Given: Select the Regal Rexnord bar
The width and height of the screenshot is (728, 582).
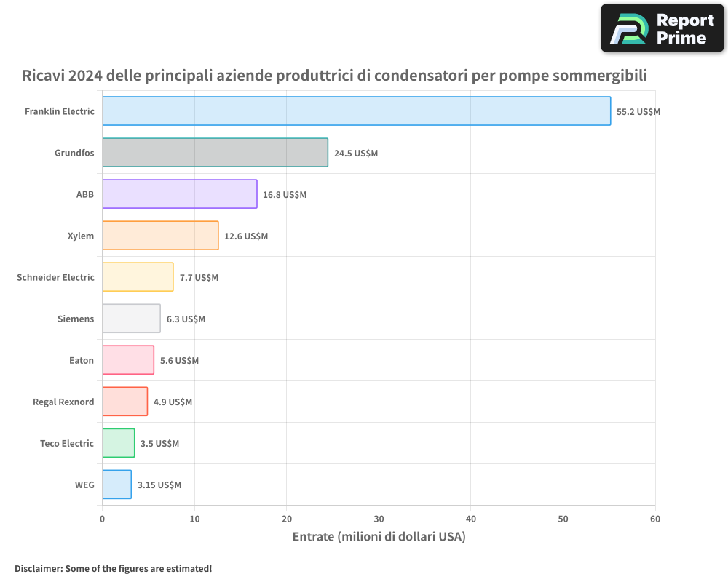Looking at the screenshot, I should (x=124, y=402).
